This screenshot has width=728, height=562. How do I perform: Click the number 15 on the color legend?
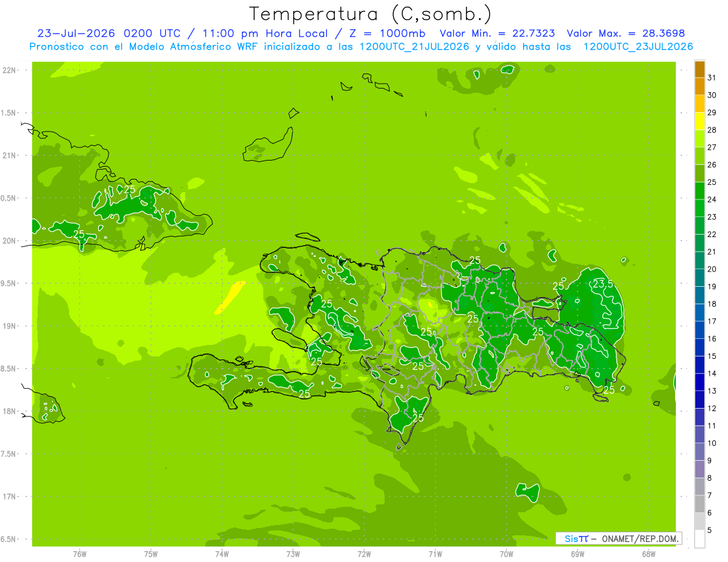click(712, 356)
